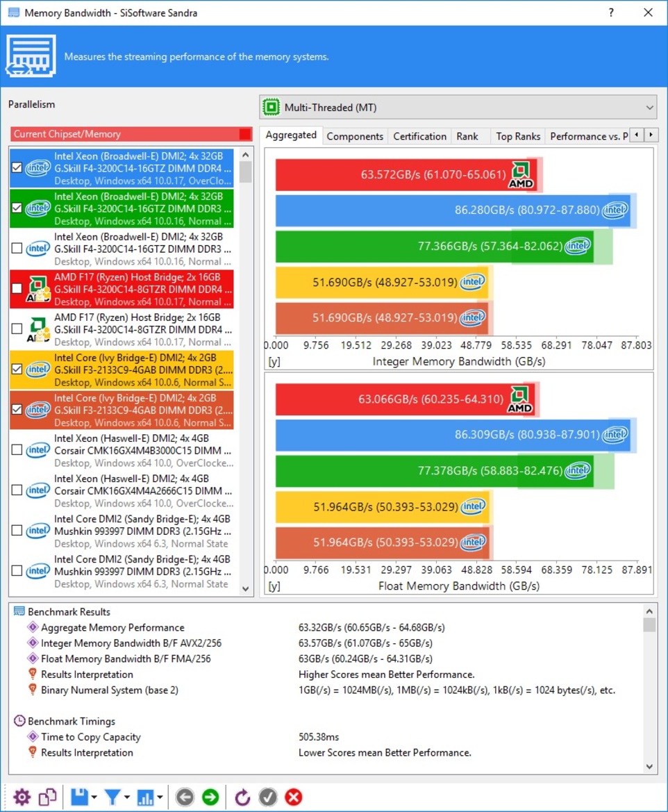Open the Rank tab
668x812 pixels.
click(x=467, y=136)
